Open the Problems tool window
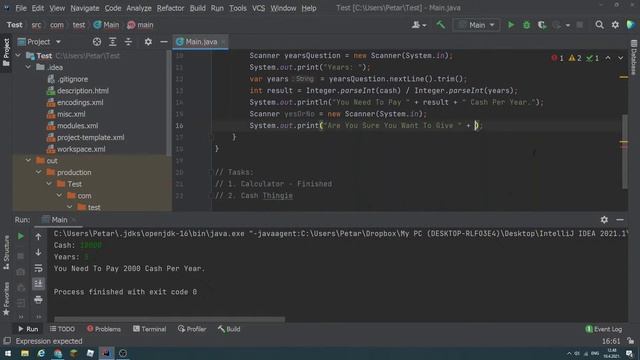This screenshot has width=640, height=360. pos(104,329)
